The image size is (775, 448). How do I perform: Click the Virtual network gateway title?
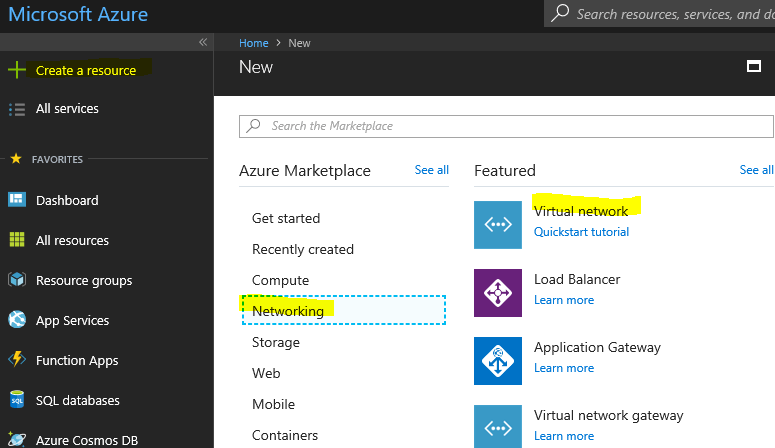coord(608,415)
